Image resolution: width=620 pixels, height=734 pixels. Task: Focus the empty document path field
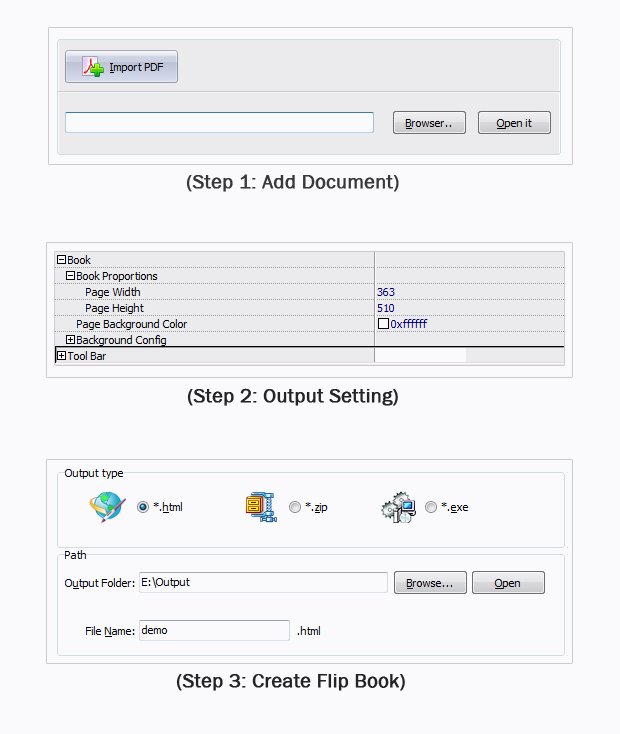219,122
